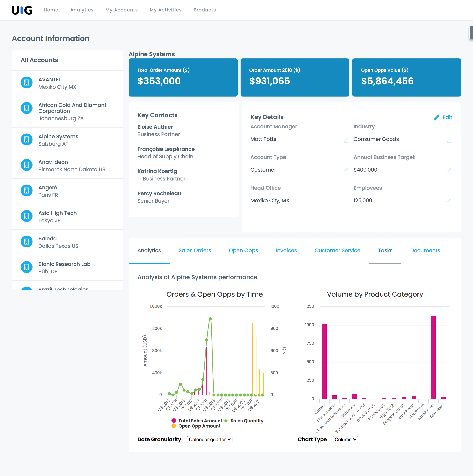This screenshot has height=476, width=473.
Task: Edit the Annual Business Target field
Action: [x=449, y=171]
